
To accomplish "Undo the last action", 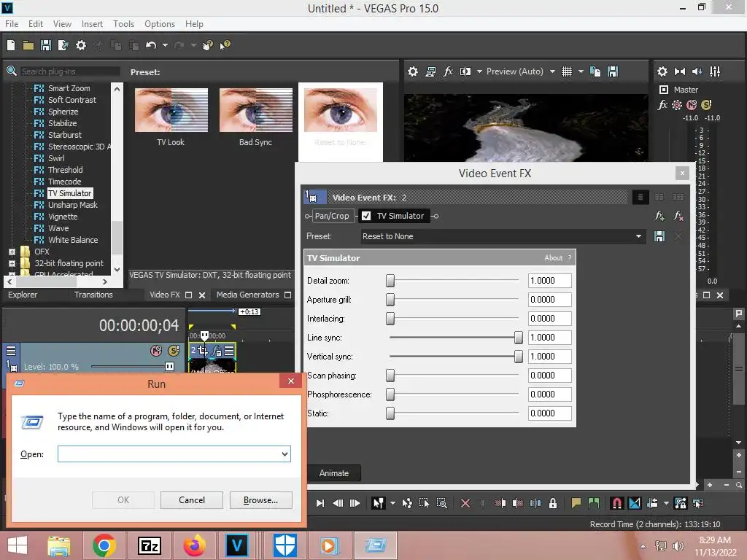I will click(151, 45).
